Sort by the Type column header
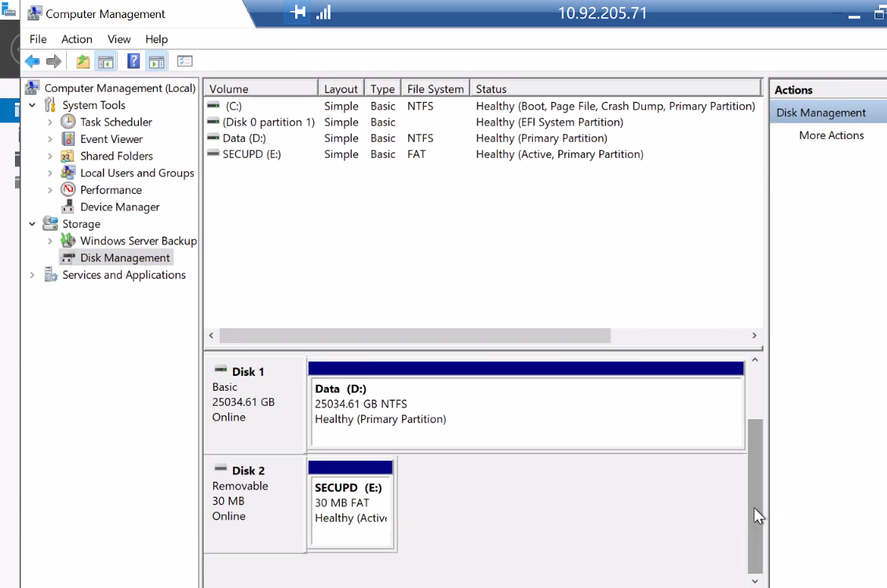Viewport: 887px width, 588px height. tap(383, 89)
